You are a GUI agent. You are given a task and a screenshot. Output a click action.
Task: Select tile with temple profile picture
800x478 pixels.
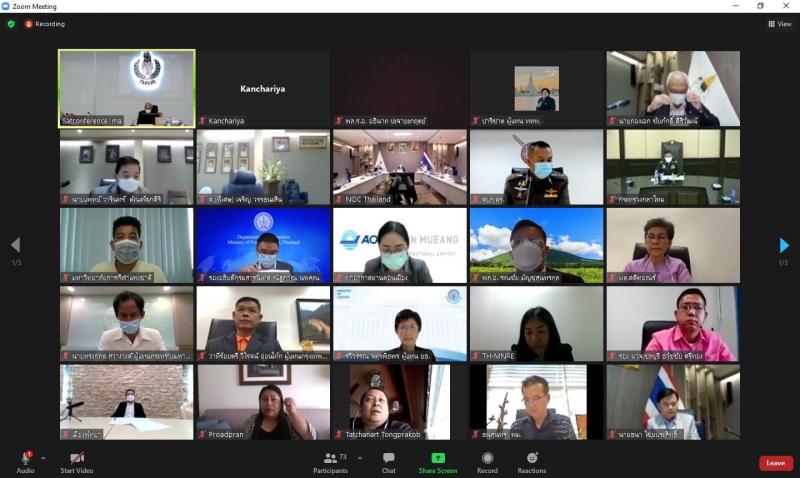(x=537, y=88)
